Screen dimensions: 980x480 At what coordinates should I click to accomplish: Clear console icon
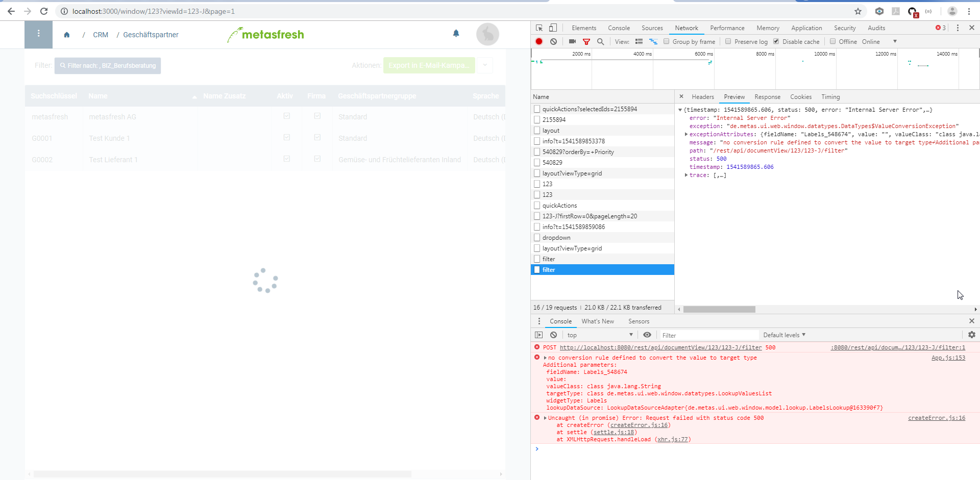[554, 335]
